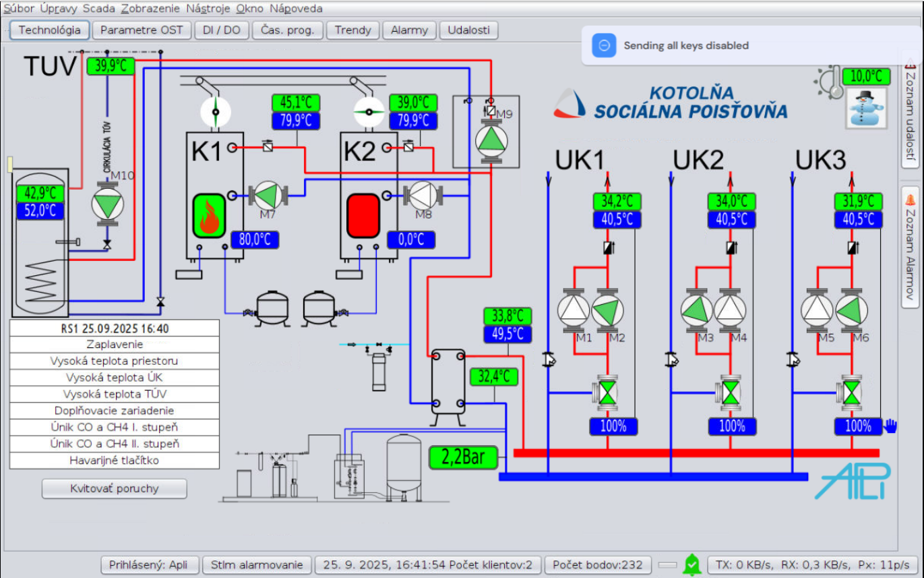Click the K1 boiler flame indicator
Image resolution: width=924 pixels, height=578 pixels.
pyautogui.click(x=209, y=216)
